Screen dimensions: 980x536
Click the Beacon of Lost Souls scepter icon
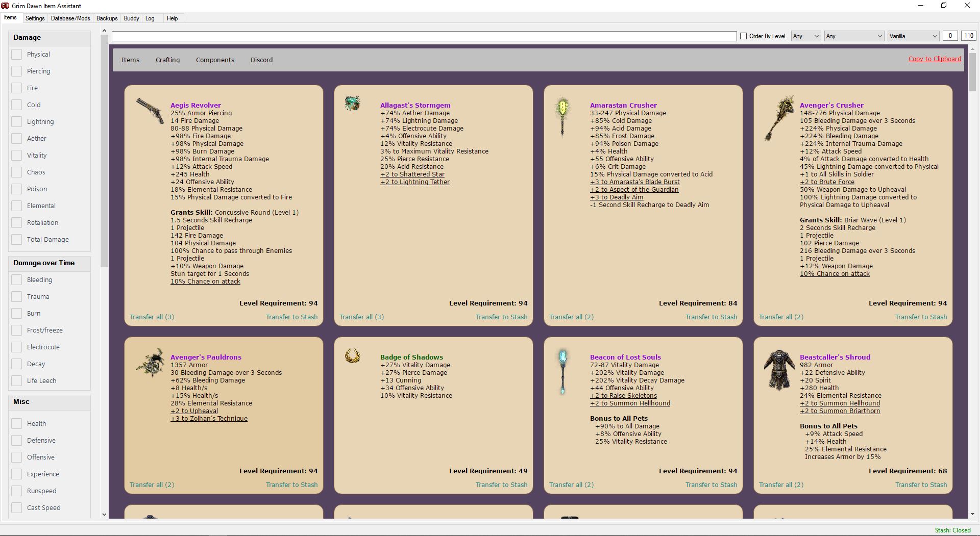coord(562,372)
